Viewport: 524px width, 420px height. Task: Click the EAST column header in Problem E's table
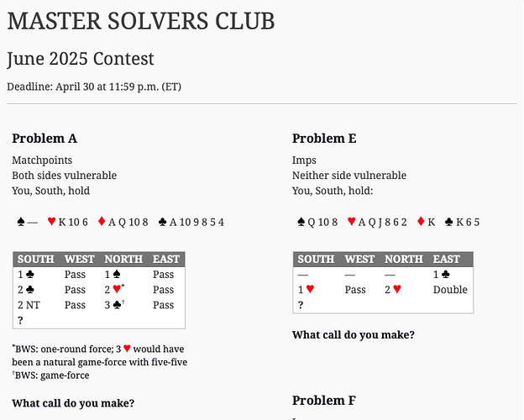click(447, 260)
